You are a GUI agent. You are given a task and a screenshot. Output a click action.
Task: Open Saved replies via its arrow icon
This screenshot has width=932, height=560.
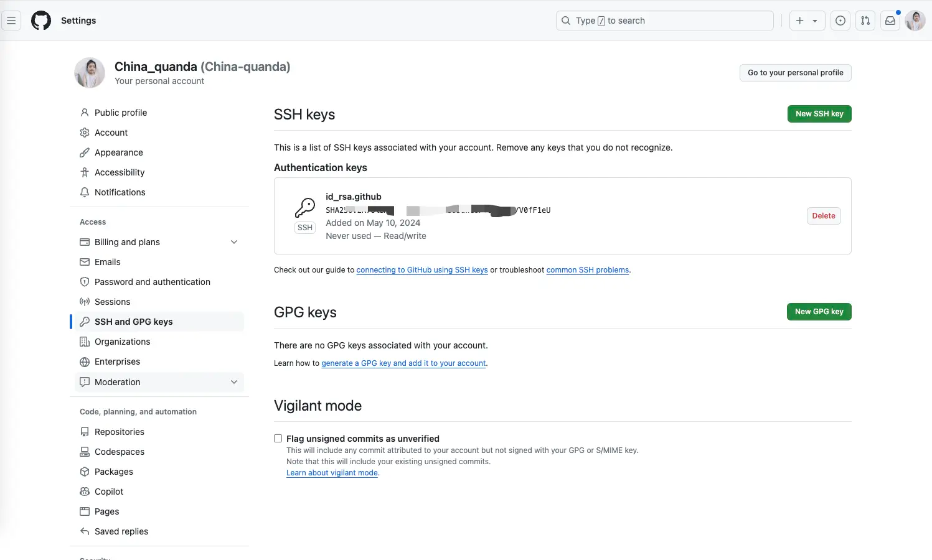coord(84,531)
